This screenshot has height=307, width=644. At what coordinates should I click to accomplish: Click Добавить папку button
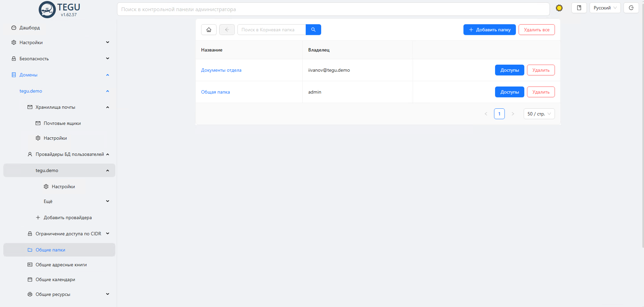(489, 30)
